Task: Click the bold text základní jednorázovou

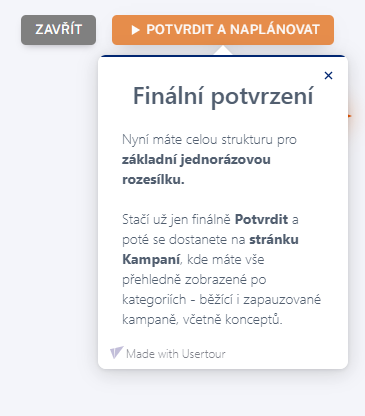Action: 196,160
